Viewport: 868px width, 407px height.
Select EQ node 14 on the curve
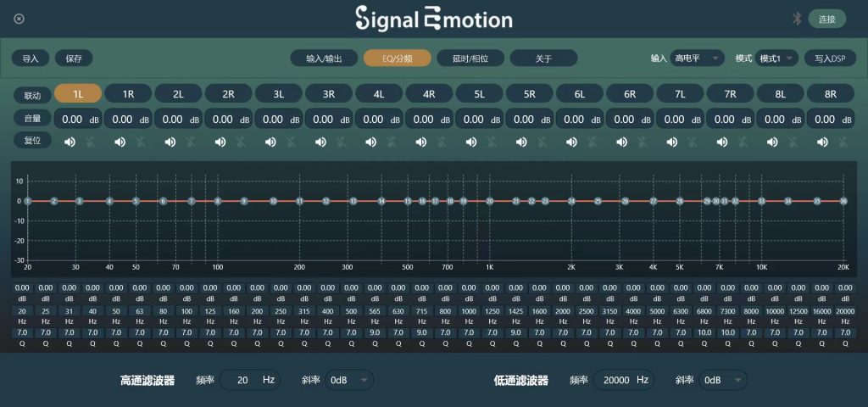(381, 202)
